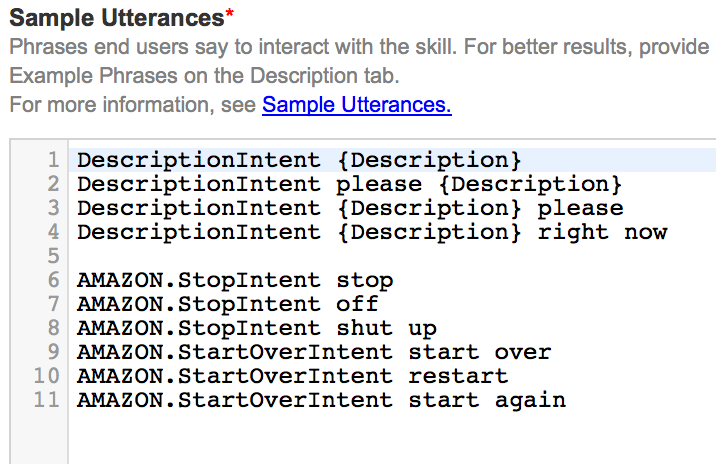The image size is (716, 464).
Task: Place cursor on 'AMAZON.StopIntent off' line
Action: tap(228, 304)
